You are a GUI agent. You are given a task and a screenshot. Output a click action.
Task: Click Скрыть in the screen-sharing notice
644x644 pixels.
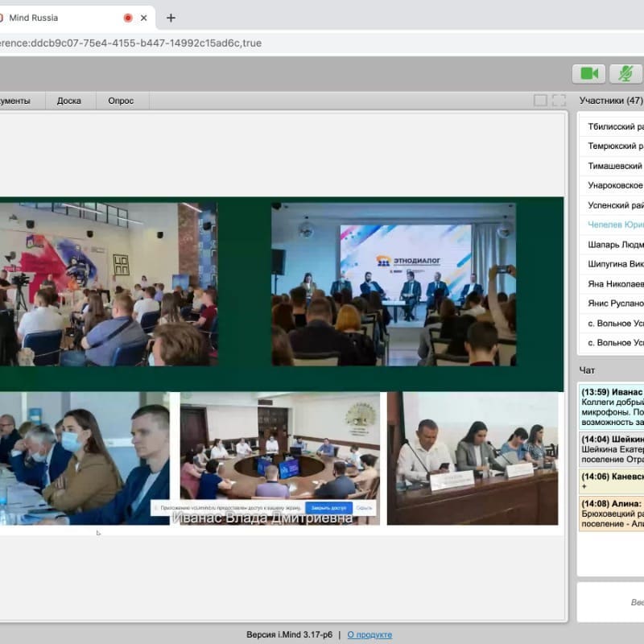coord(364,508)
